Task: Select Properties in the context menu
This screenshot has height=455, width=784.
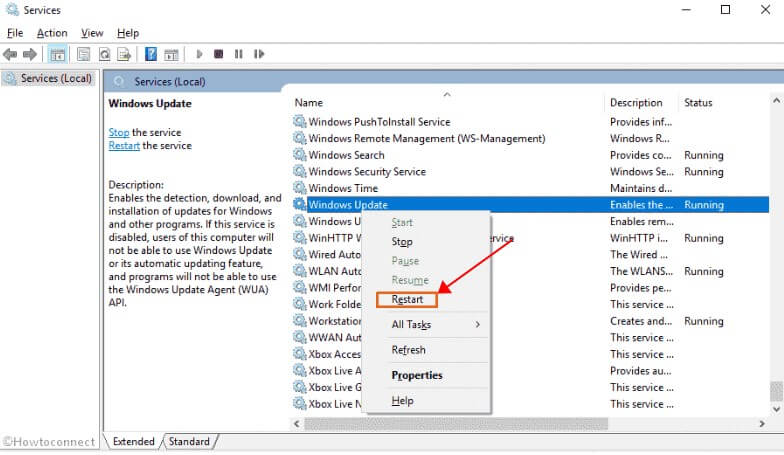Action: pyautogui.click(x=417, y=375)
